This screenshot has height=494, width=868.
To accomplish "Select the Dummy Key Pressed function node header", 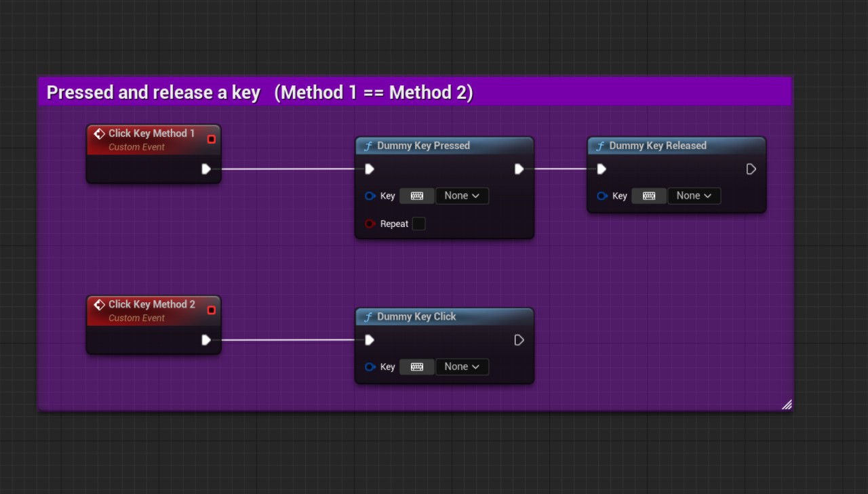I will (x=444, y=146).
